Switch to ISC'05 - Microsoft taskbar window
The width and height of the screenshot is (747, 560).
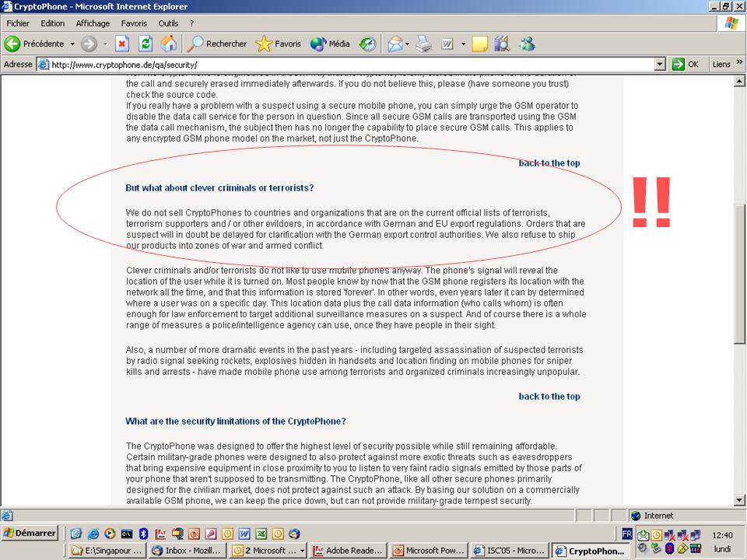click(509, 551)
